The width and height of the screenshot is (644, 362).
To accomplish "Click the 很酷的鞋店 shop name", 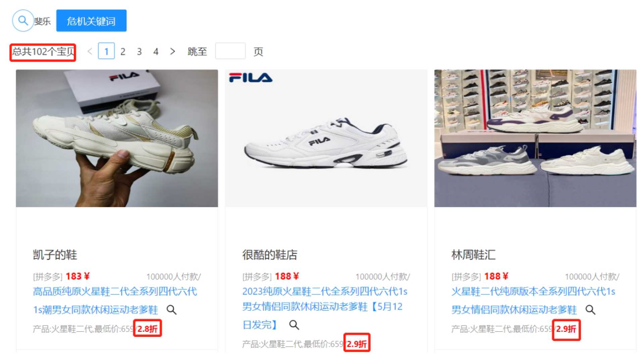I will [x=270, y=255].
